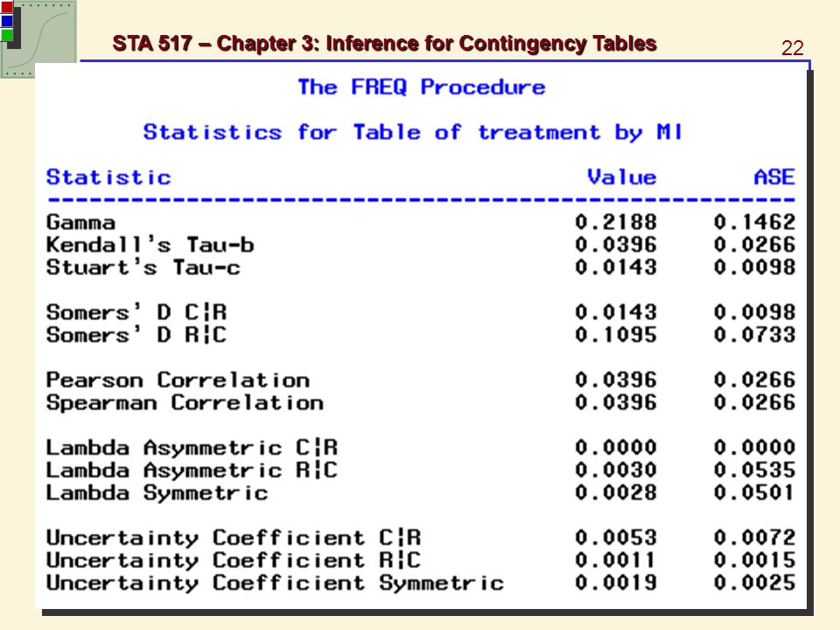This screenshot has height=630, width=840.
Task: Click 'Lambda Asymmetric R|C' label
Action: click(x=192, y=470)
